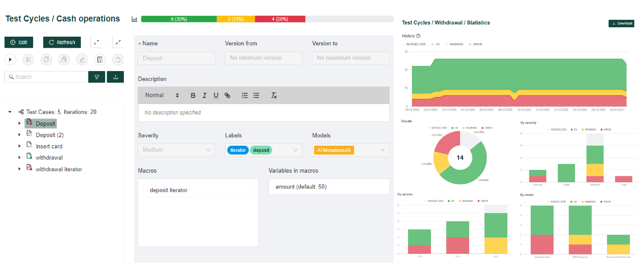Click the No minimum version field
Image resolution: width=644 pixels, height=276 pixels.
264,58
